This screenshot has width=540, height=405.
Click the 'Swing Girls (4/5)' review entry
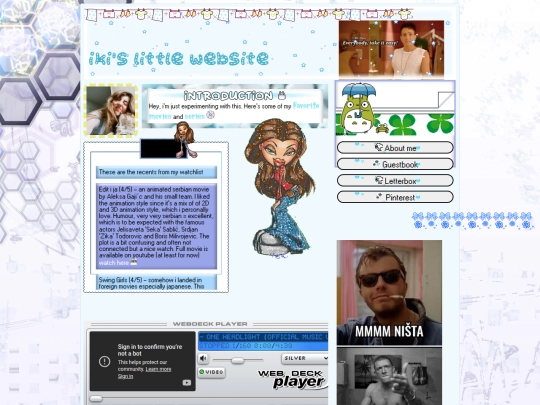pos(156,283)
